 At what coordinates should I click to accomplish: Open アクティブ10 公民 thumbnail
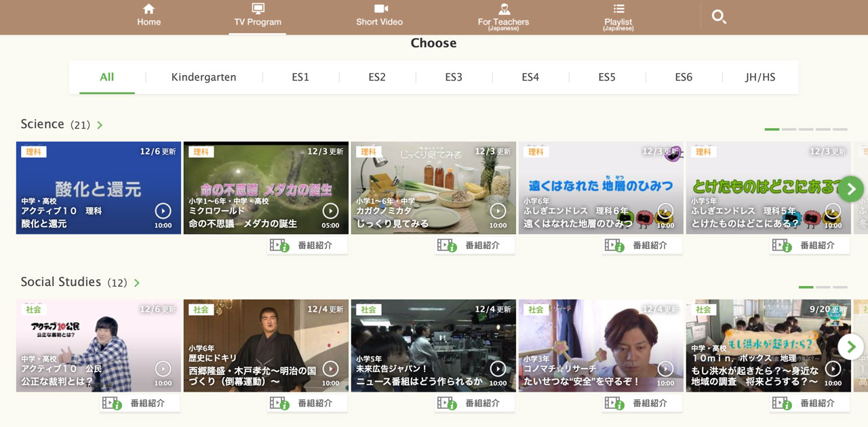click(98, 346)
